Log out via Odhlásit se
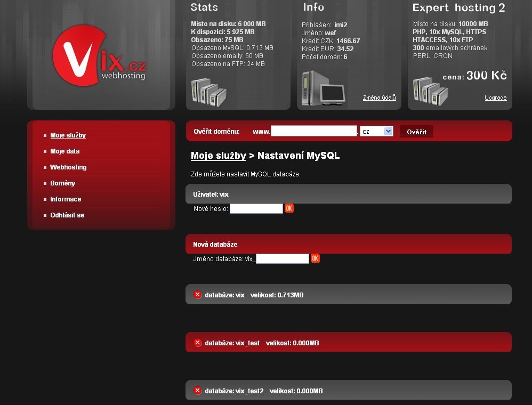 tap(67, 215)
